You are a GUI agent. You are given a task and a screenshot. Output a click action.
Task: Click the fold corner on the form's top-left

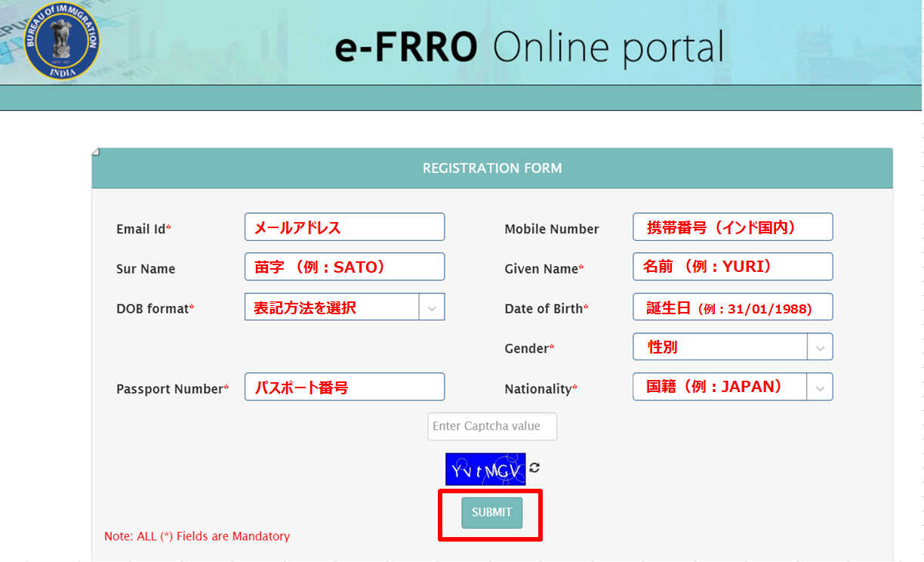[x=96, y=151]
